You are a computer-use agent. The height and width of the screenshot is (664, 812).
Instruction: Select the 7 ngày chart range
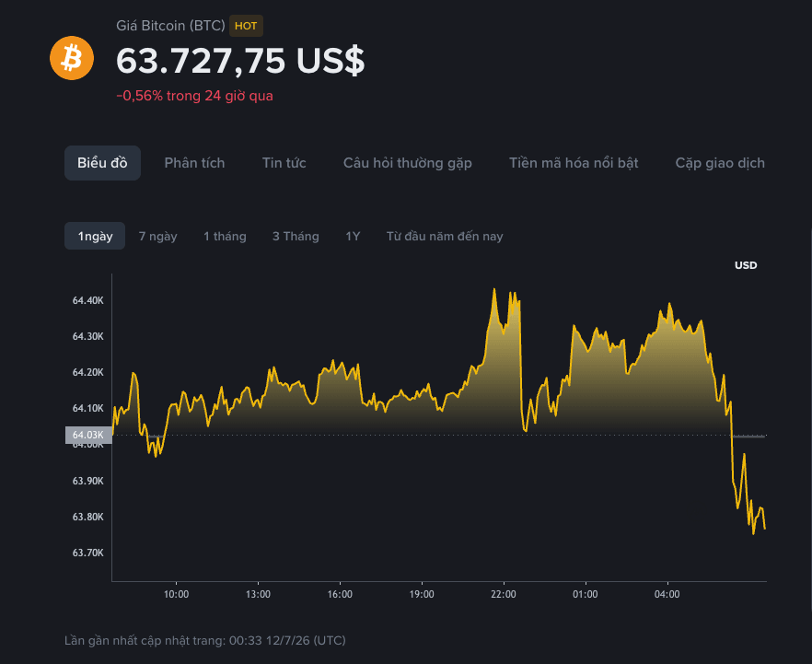158,236
